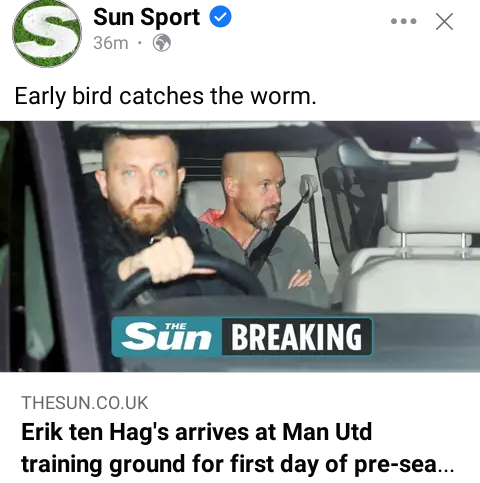Dismiss the post with the X icon
Screen dimensions: 480x483
(444, 22)
